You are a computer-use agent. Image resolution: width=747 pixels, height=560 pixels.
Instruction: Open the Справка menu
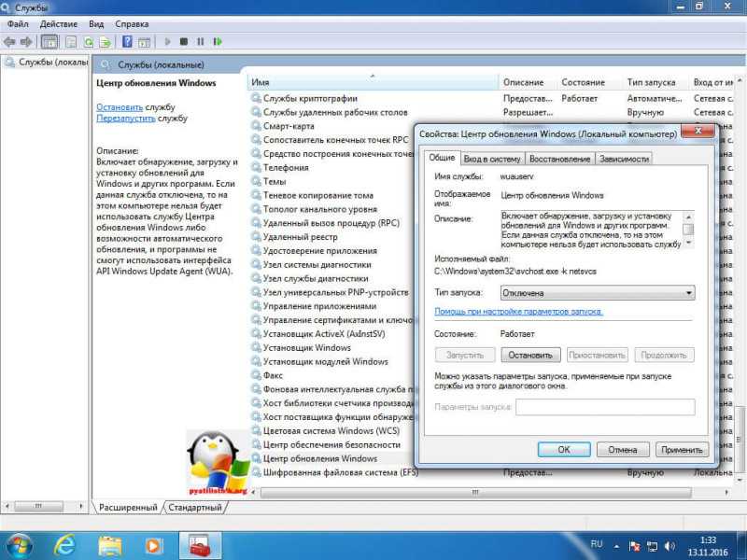point(132,24)
